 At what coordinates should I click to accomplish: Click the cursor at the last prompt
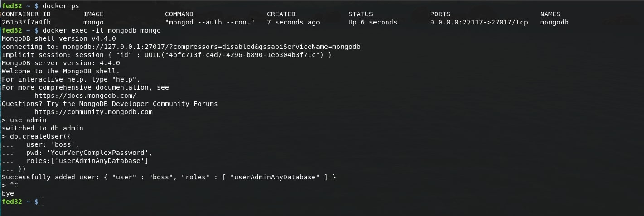[43, 202]
